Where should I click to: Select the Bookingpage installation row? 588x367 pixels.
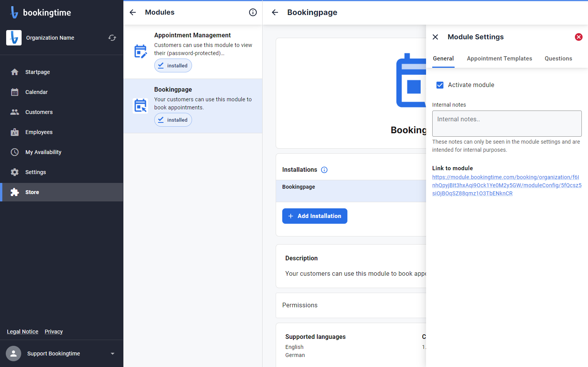click(x=351, y=191)
